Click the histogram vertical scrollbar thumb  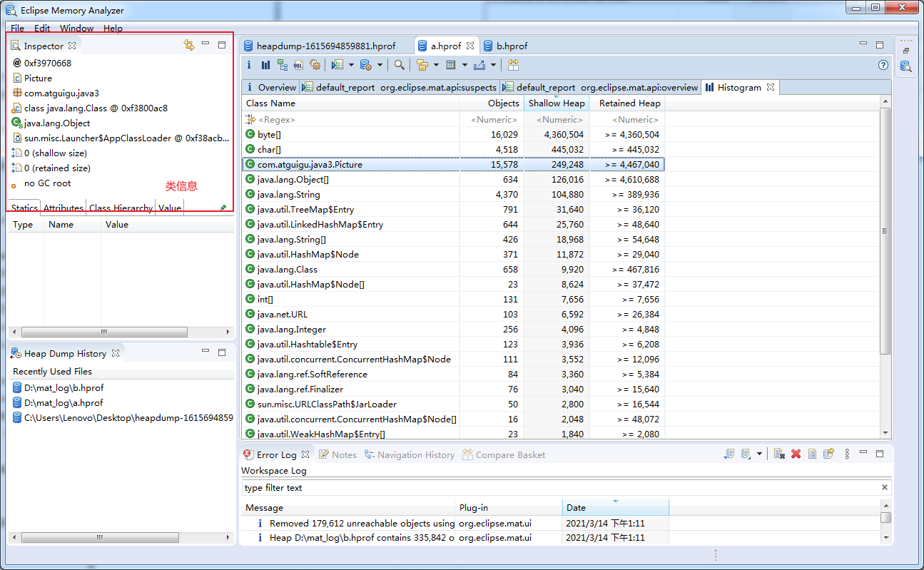(885, 230)
